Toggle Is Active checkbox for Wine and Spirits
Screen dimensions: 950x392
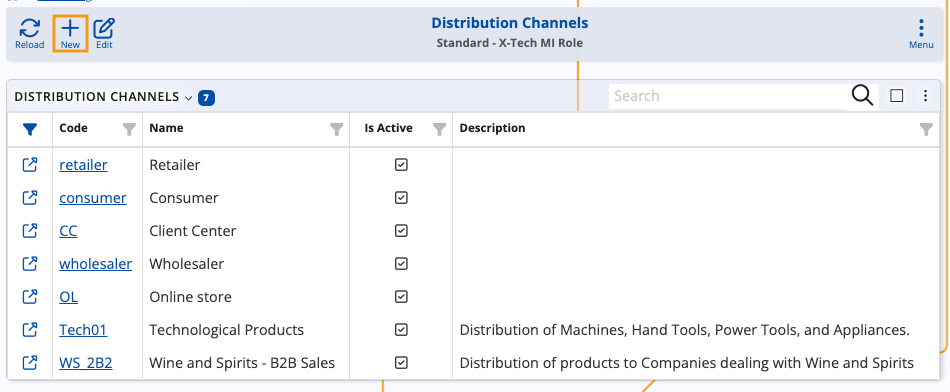[x=401, y=362]
